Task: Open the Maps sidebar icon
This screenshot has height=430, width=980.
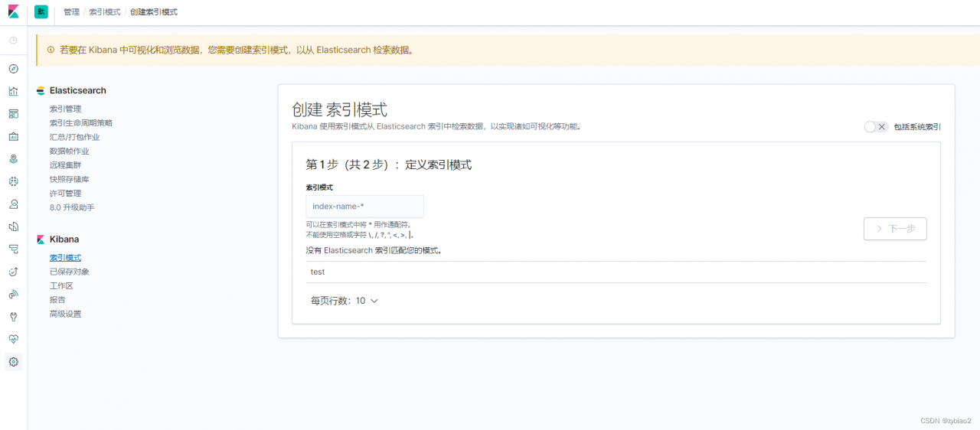Action: pos(13,159)
